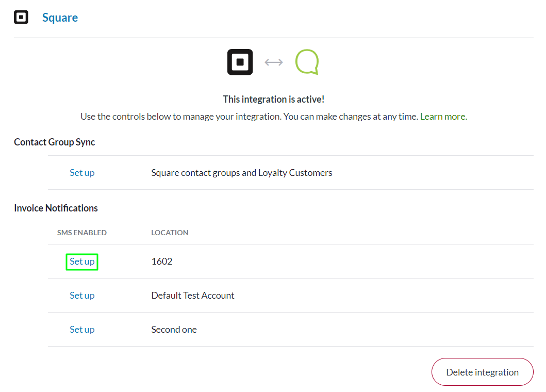
Task: Click the LOCATION column header
Action: (170, 233)
